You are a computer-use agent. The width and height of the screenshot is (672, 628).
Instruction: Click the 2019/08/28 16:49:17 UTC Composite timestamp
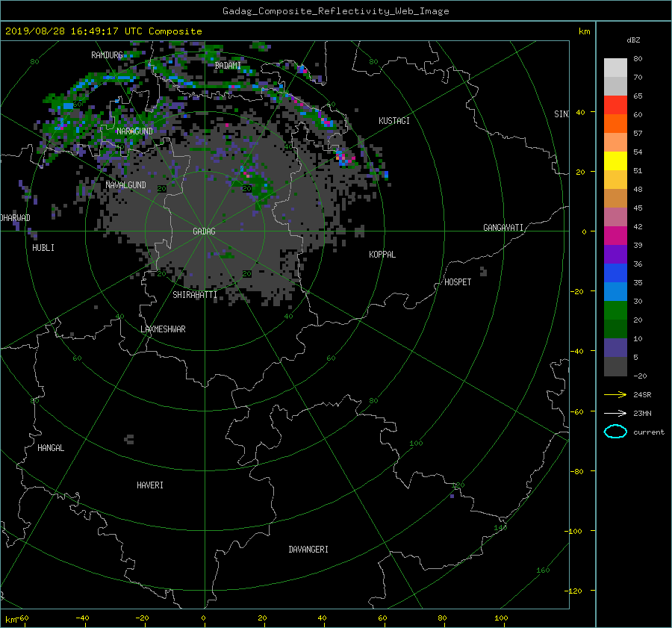pyautogui.click(x=103, y=31)
